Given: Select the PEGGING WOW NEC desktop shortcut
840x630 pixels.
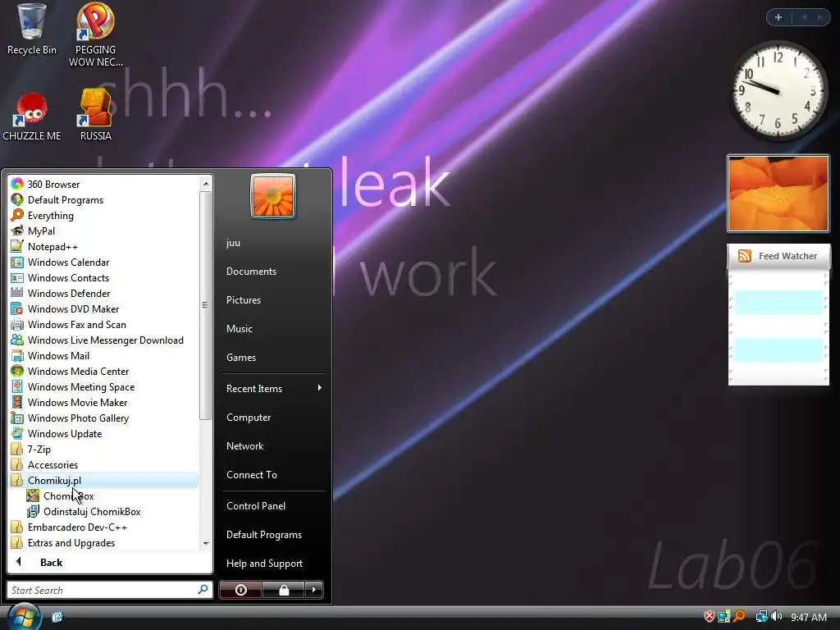Looking at the screenshot, I should click(95, 35).
